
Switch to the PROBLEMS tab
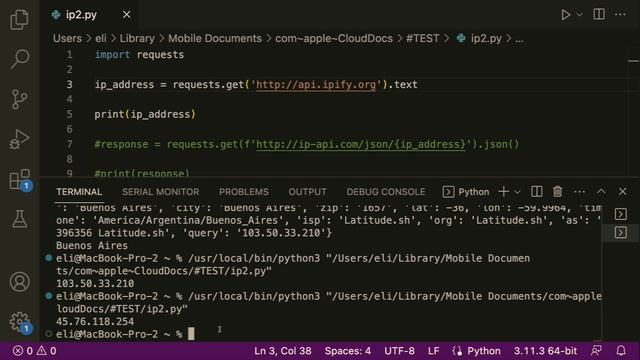coord(244,192)
